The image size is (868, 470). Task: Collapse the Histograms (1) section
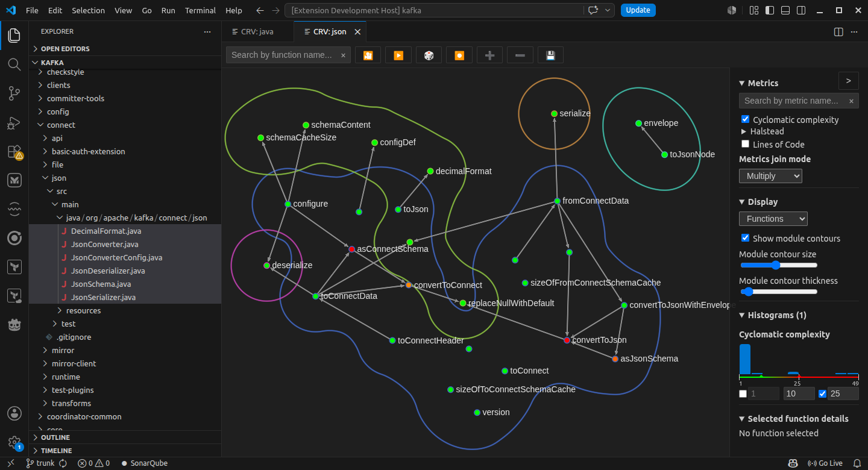[773, 315]
